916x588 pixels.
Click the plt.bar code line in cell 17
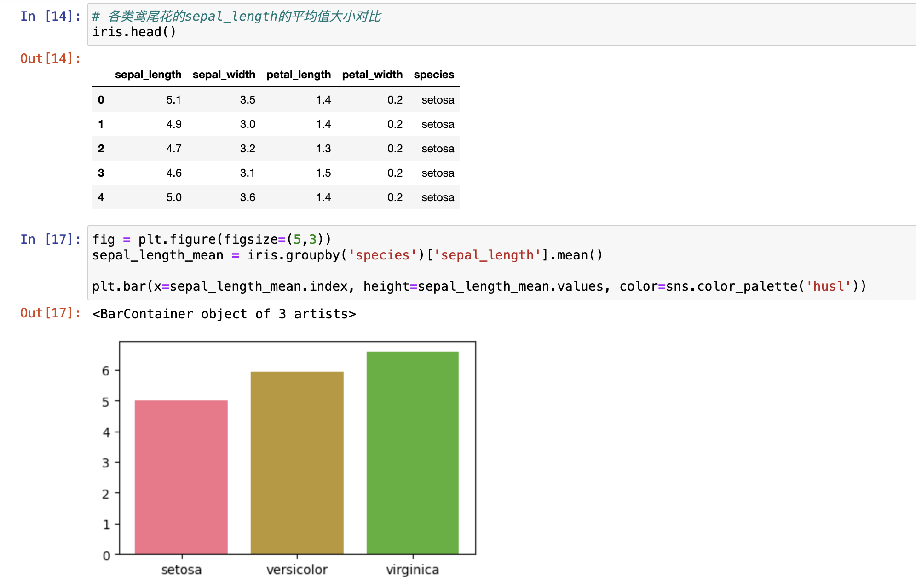pyautogui.click(x=479, y=286)
